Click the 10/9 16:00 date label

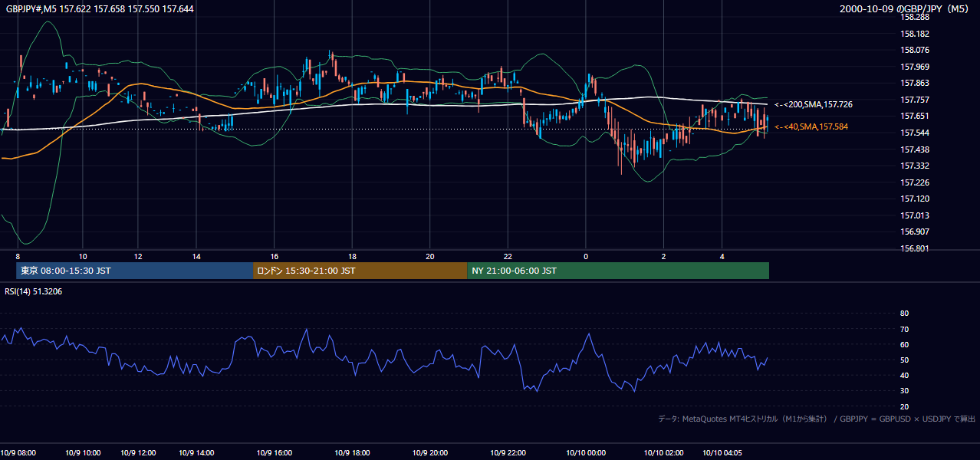(x=274, y=453)
